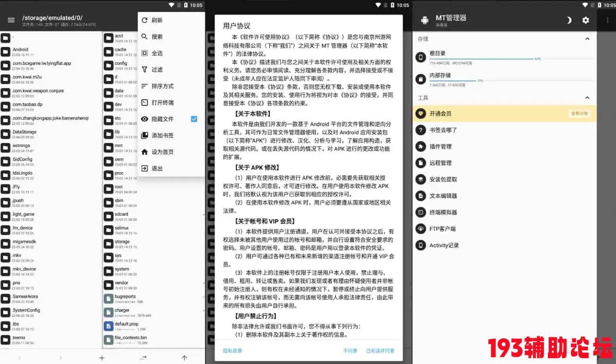Click the path /storage/emulated/0/ header
Screen dimensions: 616x364
pyautogui.click(x=52, y=18)
